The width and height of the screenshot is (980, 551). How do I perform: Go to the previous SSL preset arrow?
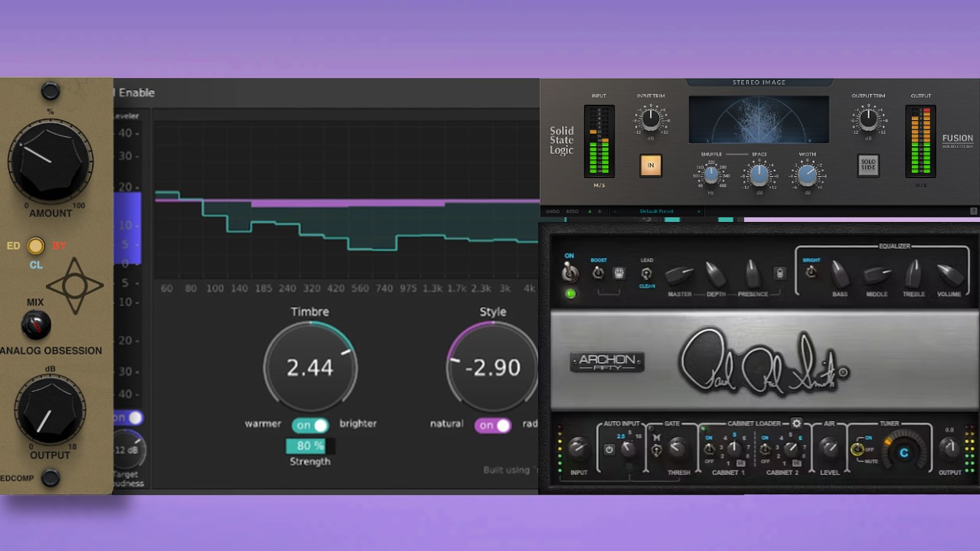pyautogui.click(x=615, y=211)
